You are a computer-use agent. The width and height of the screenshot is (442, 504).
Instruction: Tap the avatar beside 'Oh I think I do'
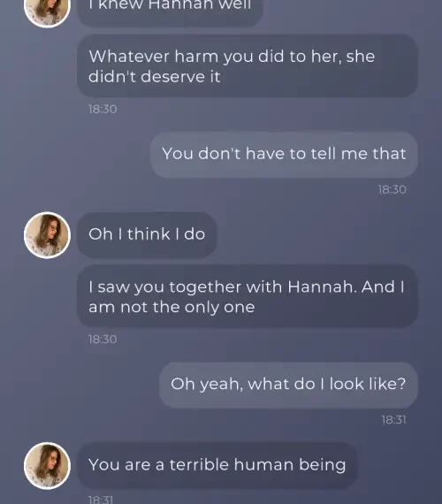coord(47,235)
